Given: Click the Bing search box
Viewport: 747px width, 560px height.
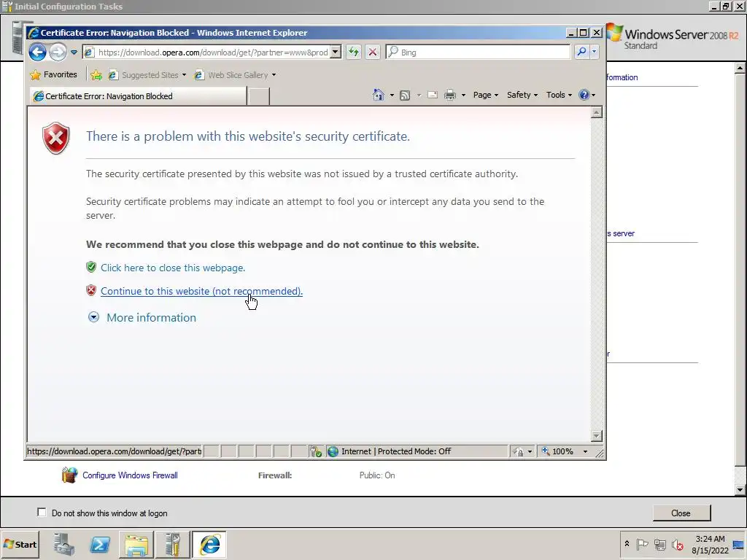Looking at the screenshot, I should coord(478,52).
